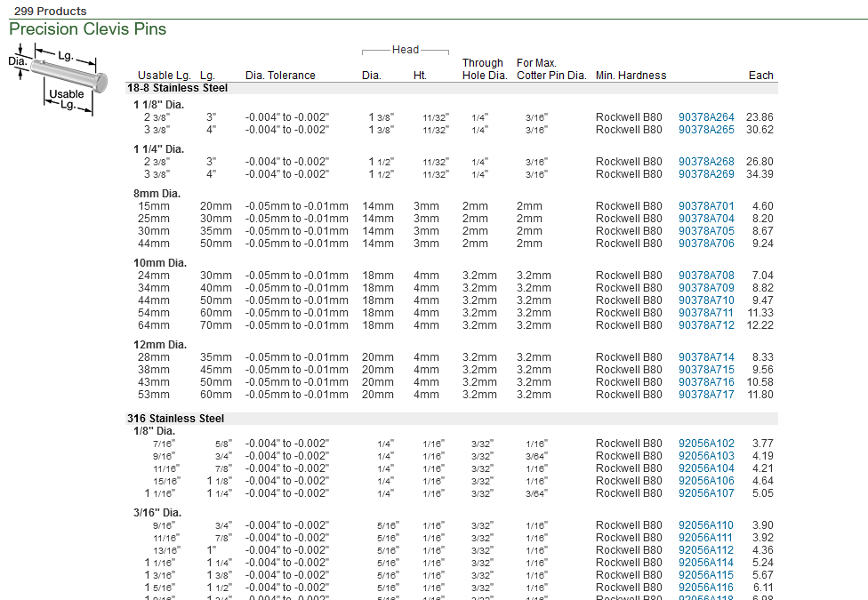Click the Min. Hardness column header
The height and width of the screenshot is (600, 868).
coord(631,76)
